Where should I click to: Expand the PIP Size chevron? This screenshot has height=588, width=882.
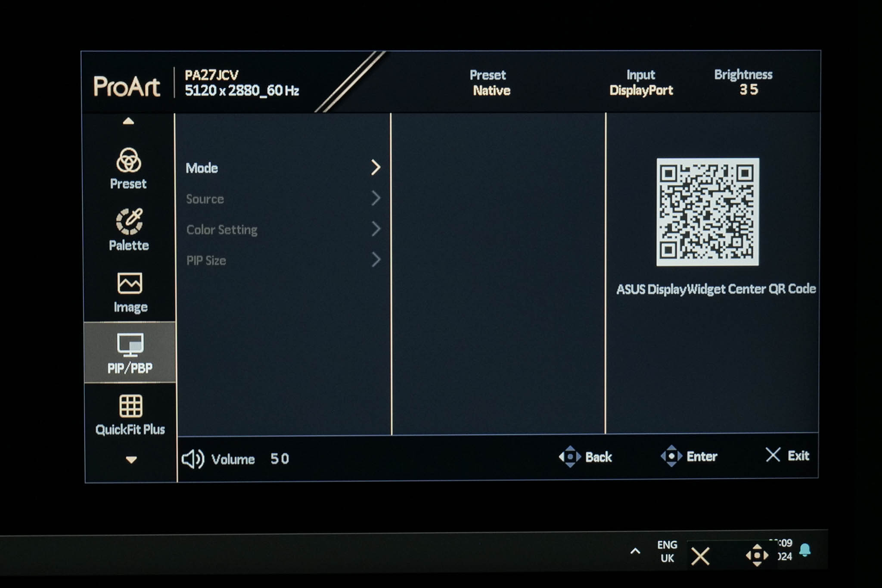376,260
